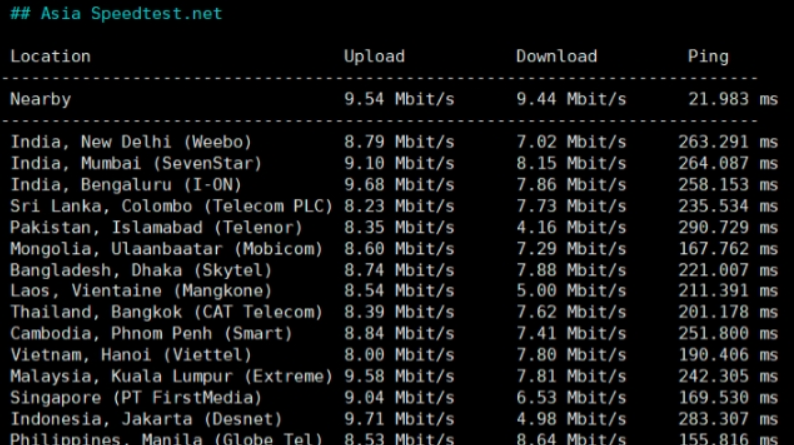Click Islamabad ping 290.729 ms
This screenshot has width=794, height=445.
point(728,228)
